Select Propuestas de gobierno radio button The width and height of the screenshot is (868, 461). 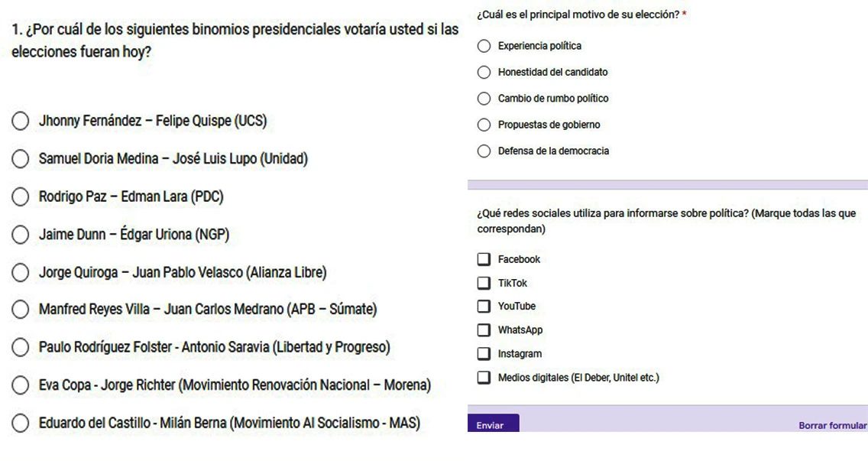tap(484, 125)
